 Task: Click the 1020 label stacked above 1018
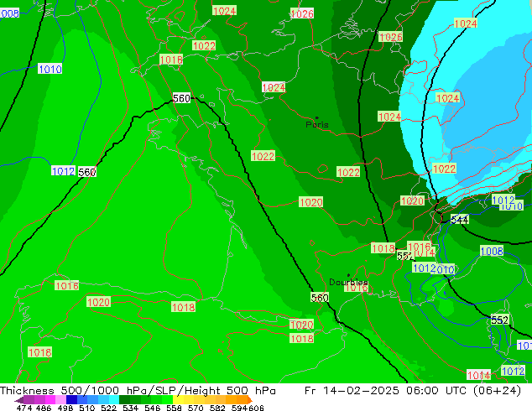301,325
